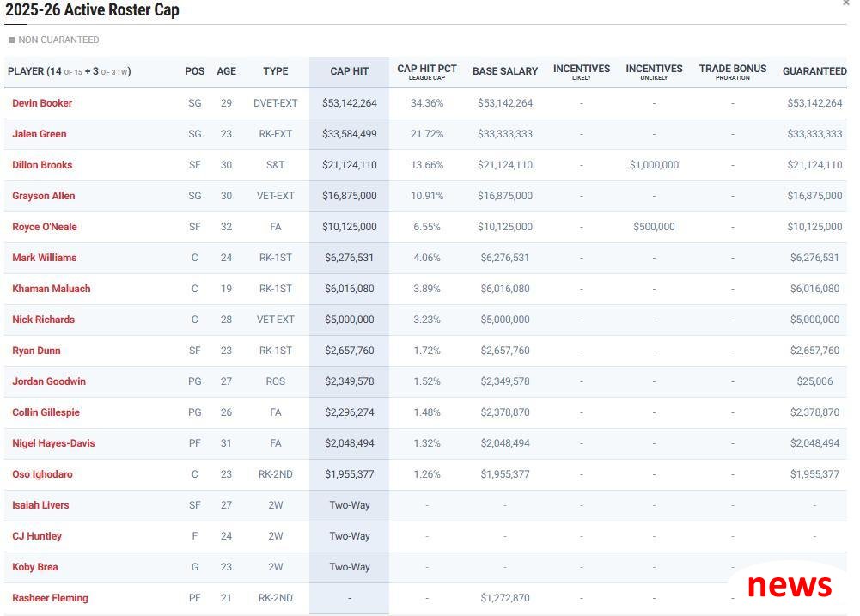The height and width of the screenshot is (616, 860).
Task: Click Khaman Maluach's 3.89% cap percentage
Action: point(427,289)
